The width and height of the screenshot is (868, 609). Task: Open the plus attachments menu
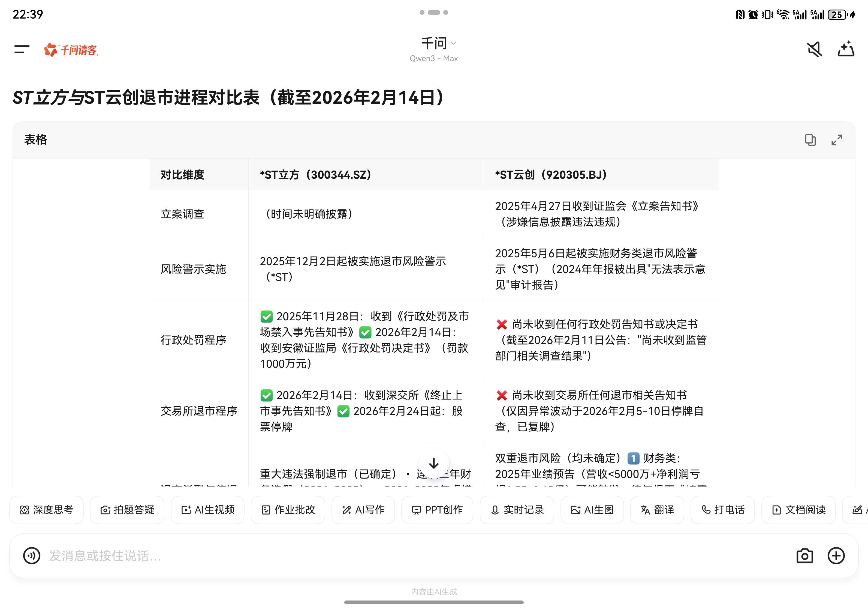(836, 556)
